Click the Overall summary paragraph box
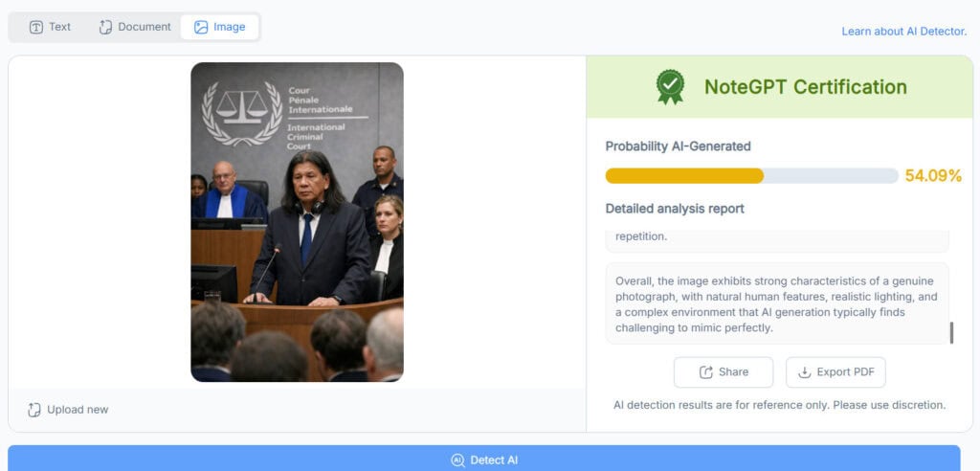The image size is (980, 471). pyautogui.click(x=776, y=303)
